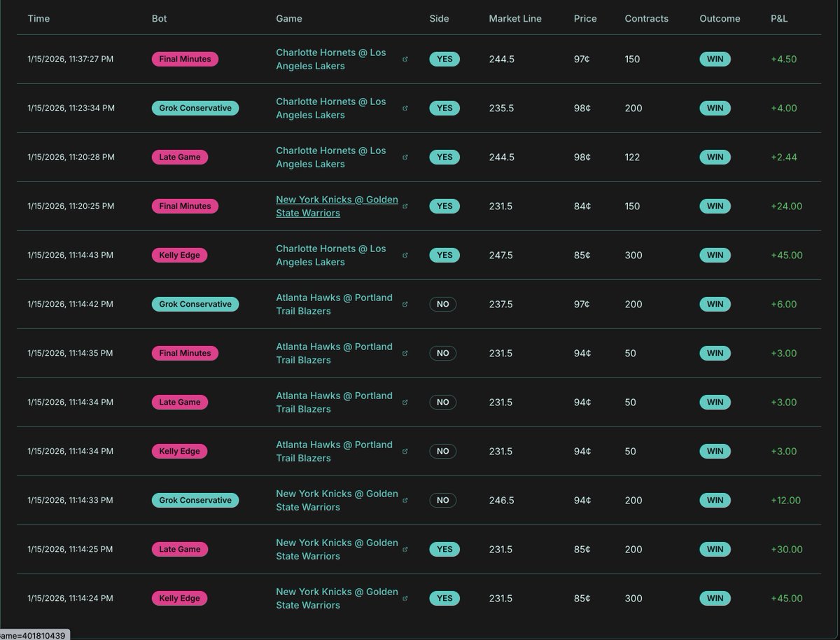Image resolution: width=840 pixels, height=640 pixels.
Task: Click the P&L column header
Action: tap(779, 19)
